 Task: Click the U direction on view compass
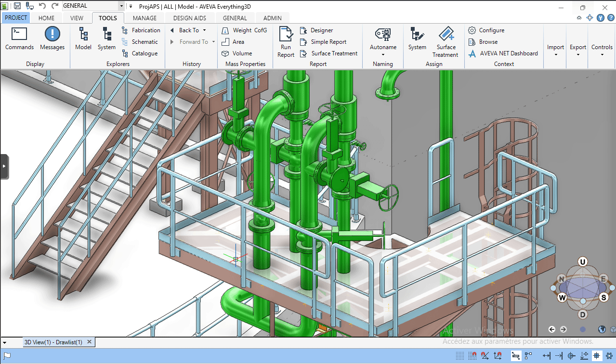click(x=583, y=262)
